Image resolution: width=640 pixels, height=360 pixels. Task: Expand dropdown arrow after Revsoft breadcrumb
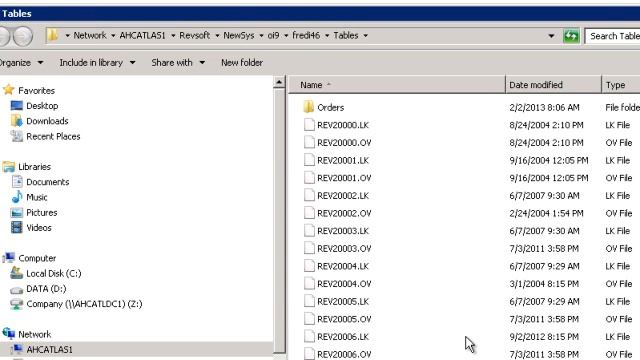pyautogui.click(x=217, y=36)
